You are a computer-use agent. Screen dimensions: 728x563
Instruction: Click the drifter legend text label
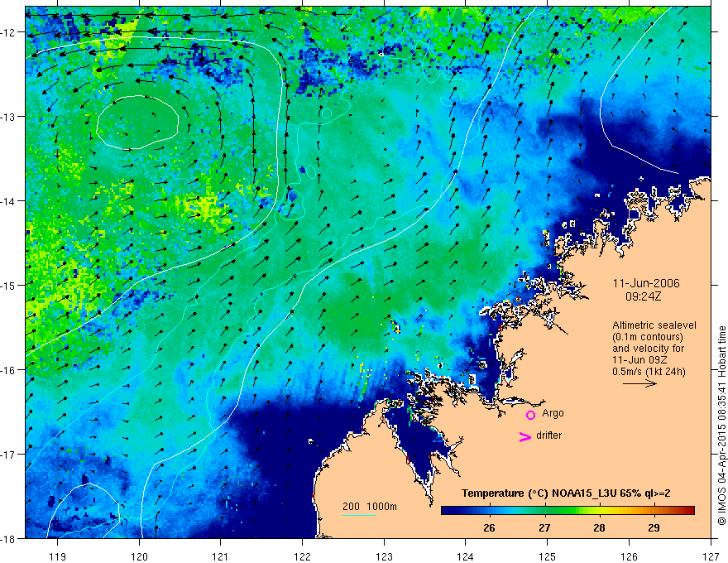point(548,435)
